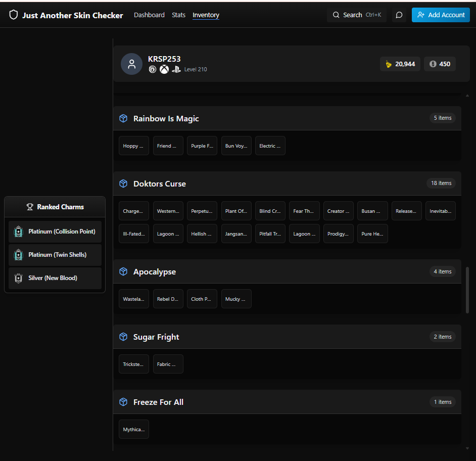Click the Search field
The image size is (476, 461).
point(356,15)
